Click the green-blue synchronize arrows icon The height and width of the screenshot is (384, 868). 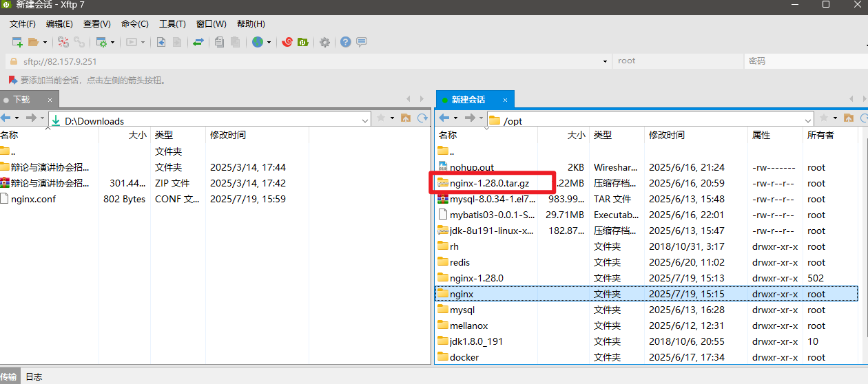[x=198, y=42]
